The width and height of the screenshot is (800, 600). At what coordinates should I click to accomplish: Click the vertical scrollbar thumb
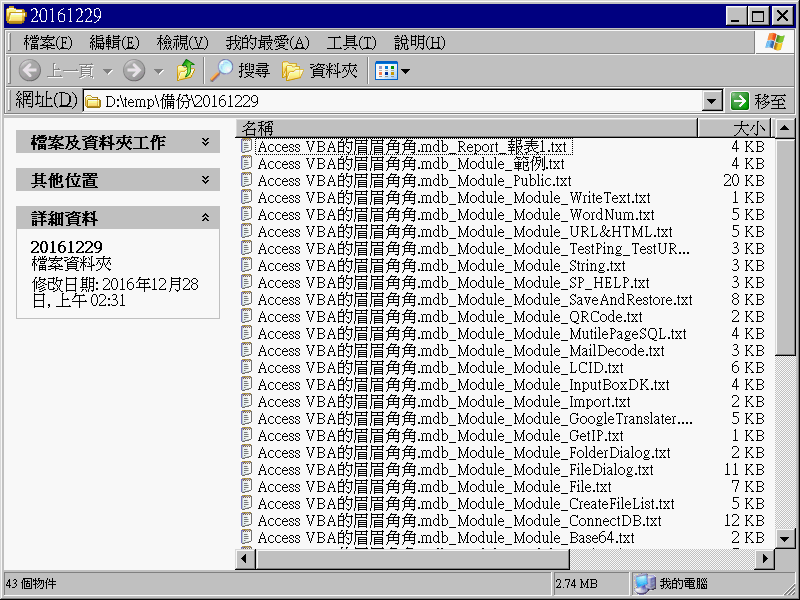(x=785, y=246)
